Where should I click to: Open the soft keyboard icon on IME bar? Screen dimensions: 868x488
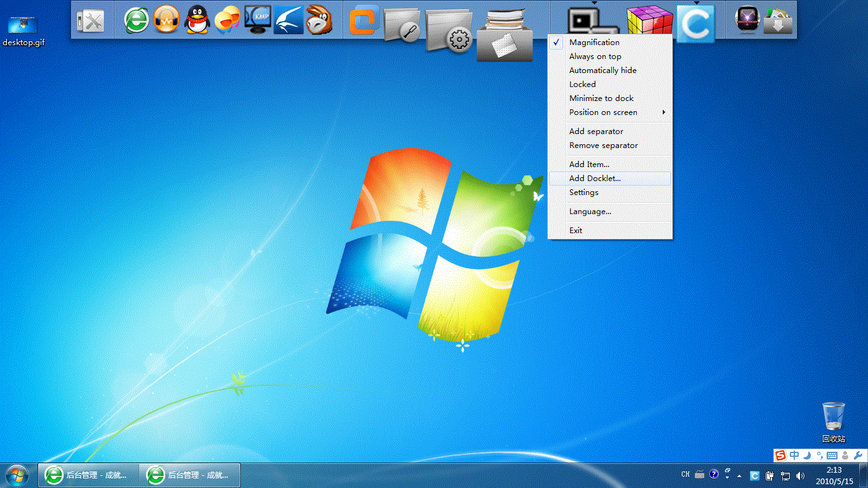click(832, 455)
